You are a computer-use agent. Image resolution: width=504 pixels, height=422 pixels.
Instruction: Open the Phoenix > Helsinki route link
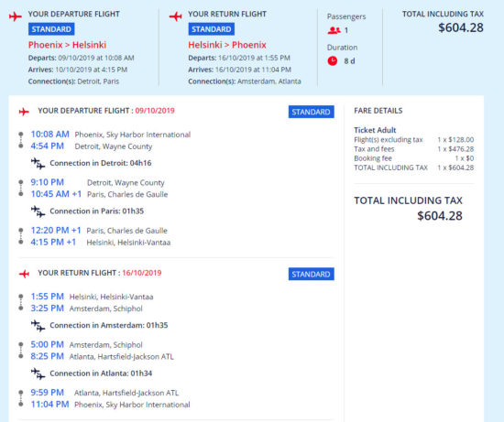pyautogui.click(x=67, y=45)
